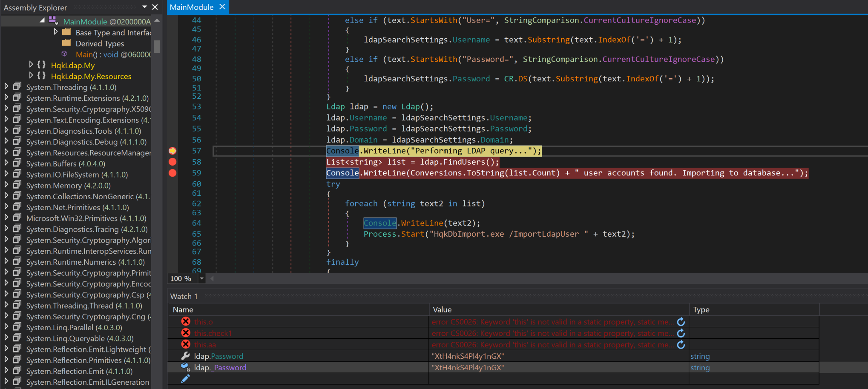868x389 pixels.
Task: Click error icon next to this.o
Action: (186, 322)
